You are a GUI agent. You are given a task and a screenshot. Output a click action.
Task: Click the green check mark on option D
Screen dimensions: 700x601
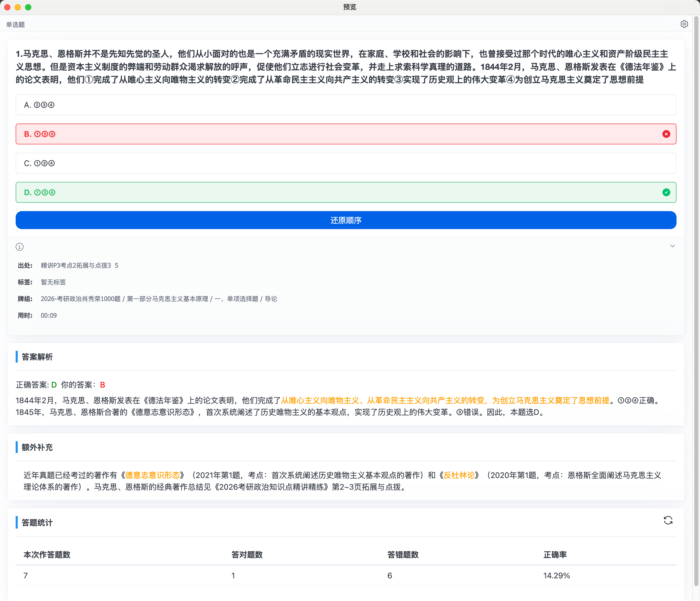(x=666, y=192)
